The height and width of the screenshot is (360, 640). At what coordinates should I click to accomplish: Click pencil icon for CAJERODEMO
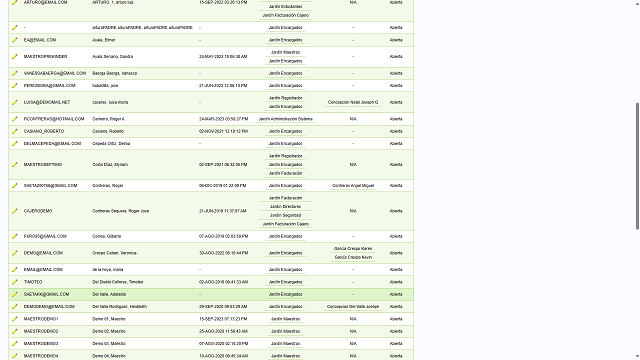click(15, 211)
